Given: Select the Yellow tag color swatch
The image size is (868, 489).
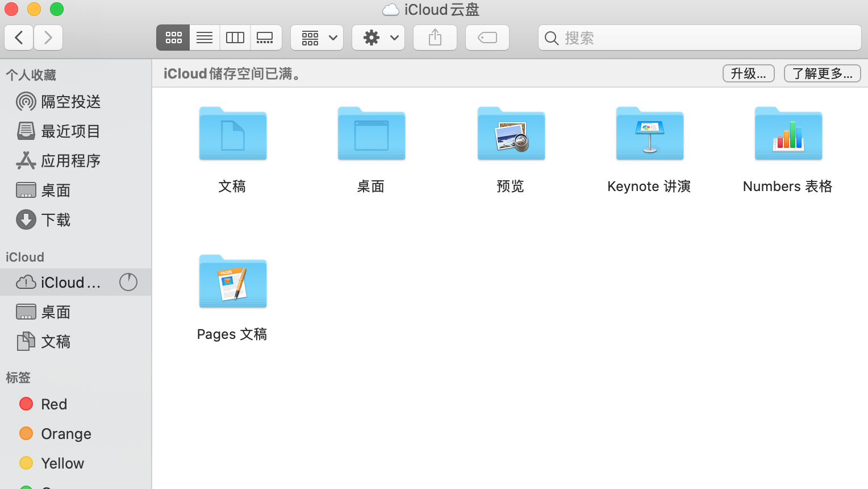Looking at the screenshot, I should point(26,463).
